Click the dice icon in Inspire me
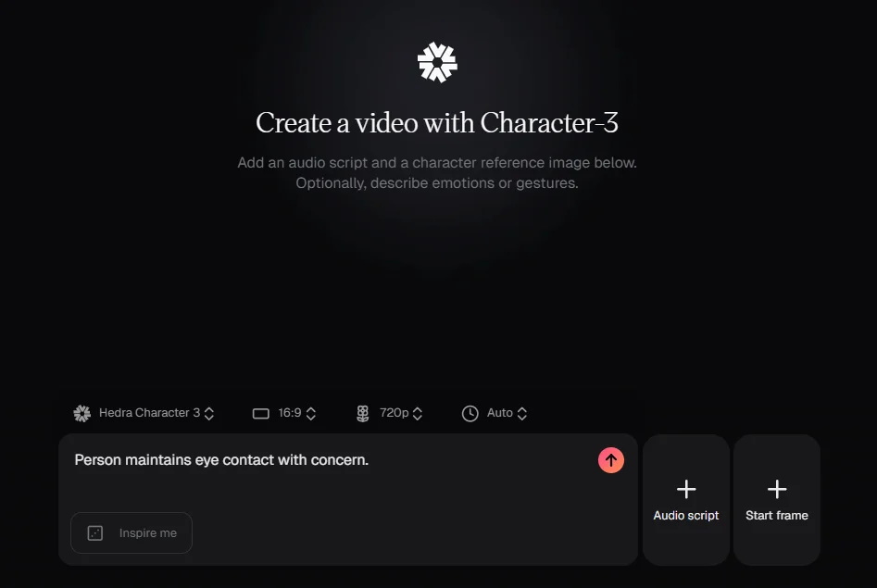 (95, 533)
